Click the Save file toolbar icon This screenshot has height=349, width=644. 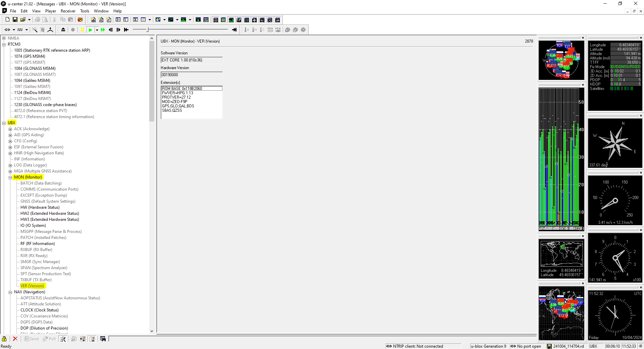(15, 20)
